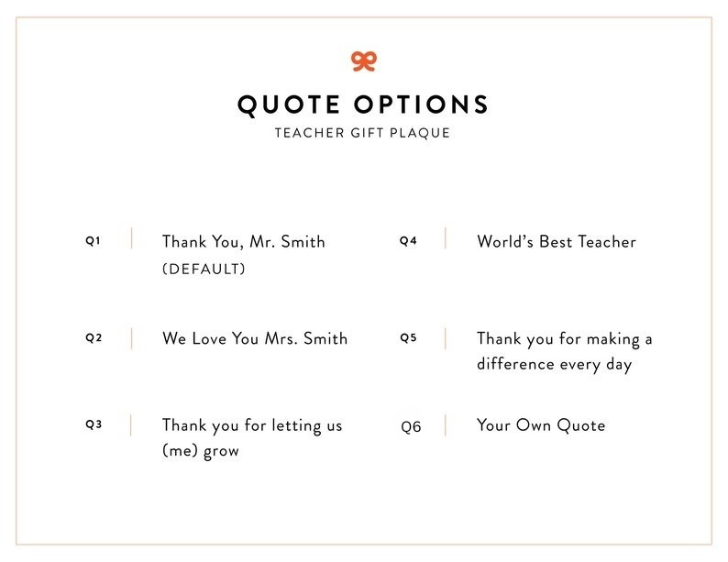Select the Q1 label
This screenshot has width=728, height=562.
(x=94, y=241)
